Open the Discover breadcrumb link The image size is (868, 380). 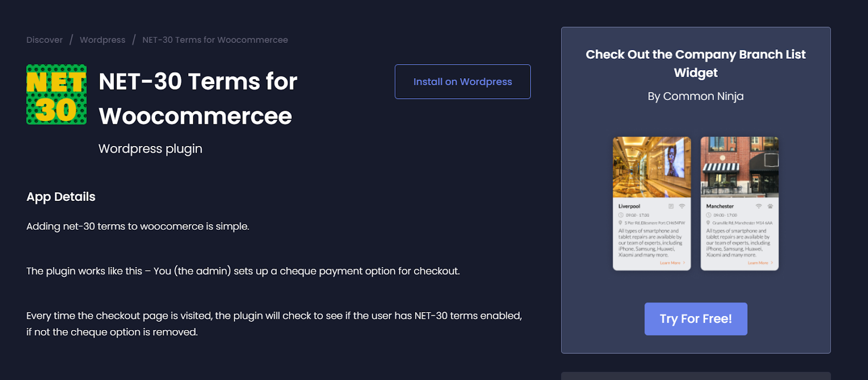[44, 40]
